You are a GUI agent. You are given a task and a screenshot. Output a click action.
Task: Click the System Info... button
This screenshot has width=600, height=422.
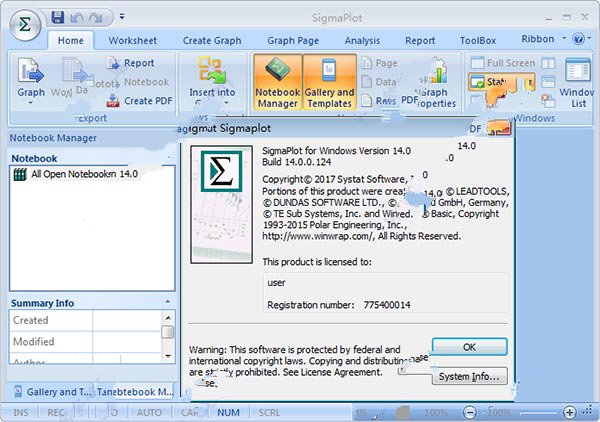click(x=470, y=376)
